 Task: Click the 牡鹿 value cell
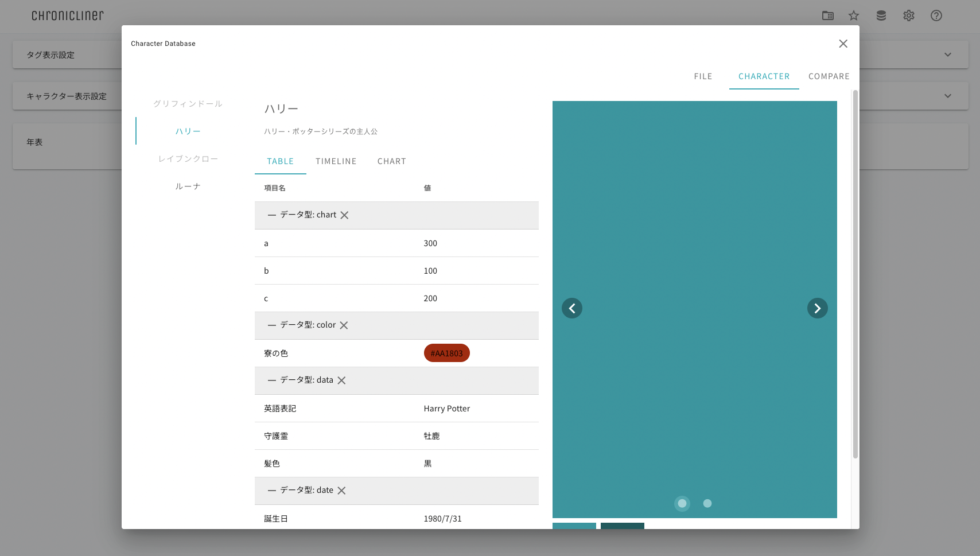[432, 436]
